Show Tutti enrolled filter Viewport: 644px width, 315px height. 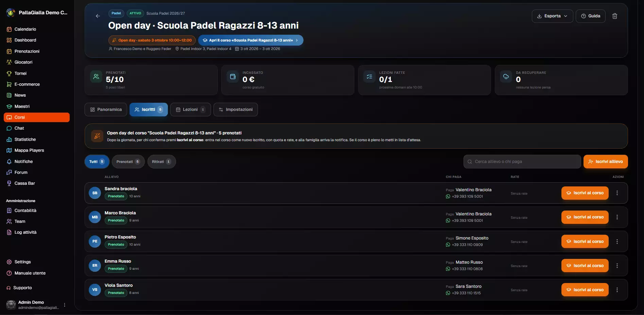click(x=97, y=162)
